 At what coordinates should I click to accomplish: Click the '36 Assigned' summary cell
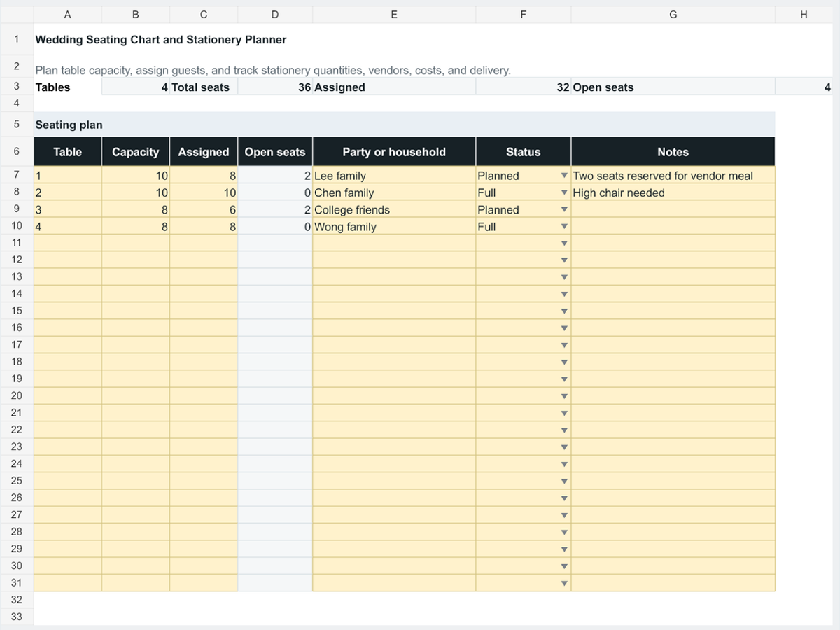point(394,87)
